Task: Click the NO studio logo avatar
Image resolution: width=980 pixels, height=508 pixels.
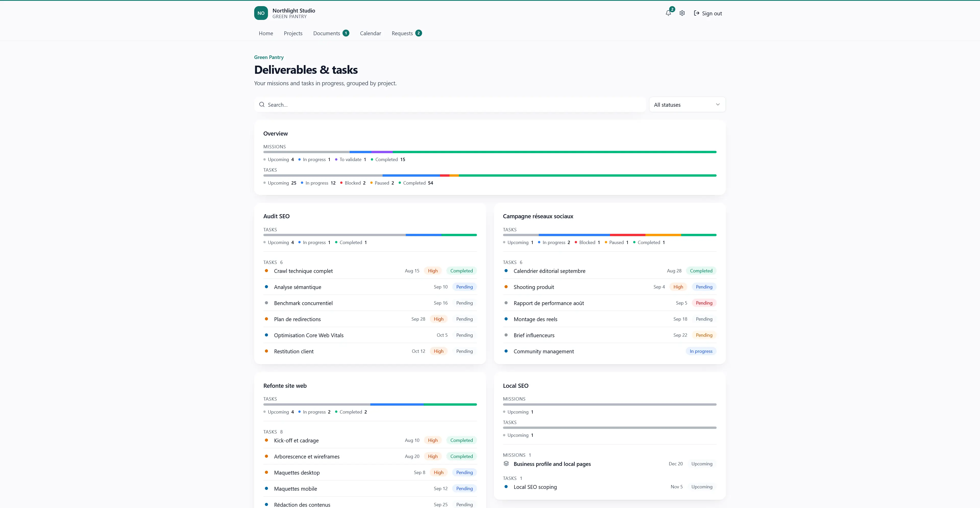Action: coord(261,13)
